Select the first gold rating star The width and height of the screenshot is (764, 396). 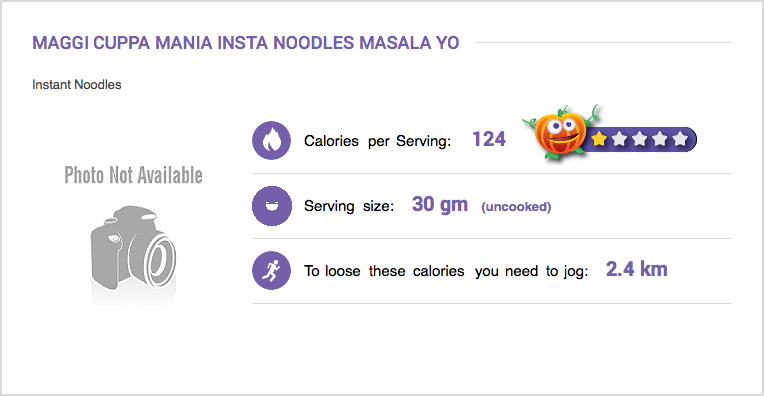coord(599,139)
